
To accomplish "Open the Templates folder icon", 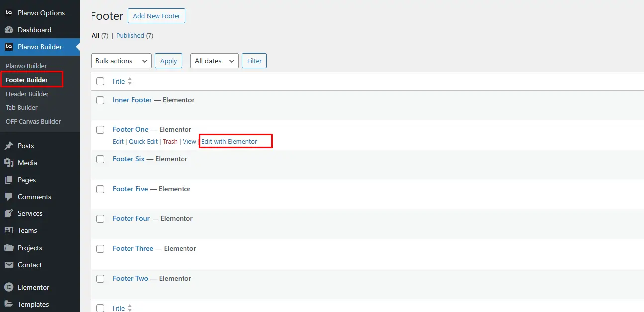I will pyautogui.click(x=8, y=304).
